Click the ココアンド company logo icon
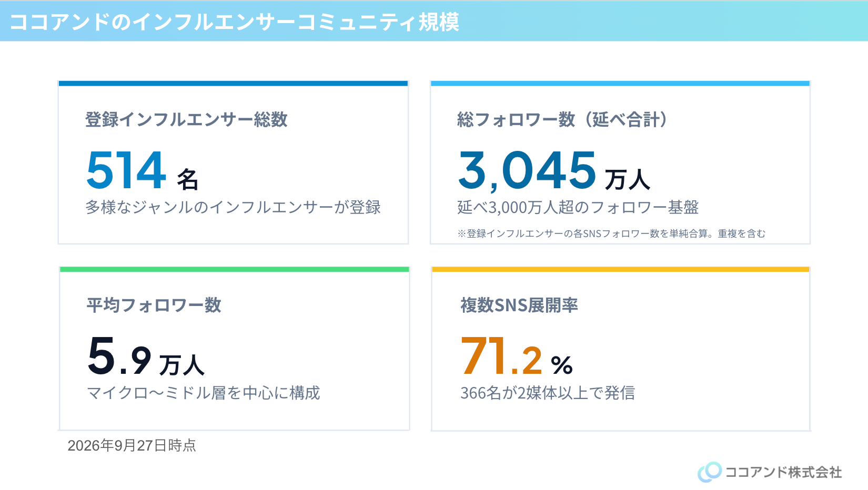 tap(710, 472)
